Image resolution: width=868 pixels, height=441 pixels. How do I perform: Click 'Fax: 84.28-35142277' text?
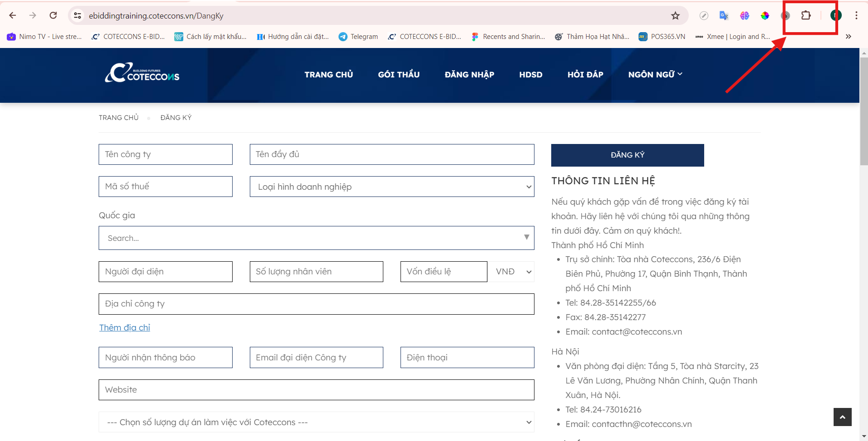[606, 317]
